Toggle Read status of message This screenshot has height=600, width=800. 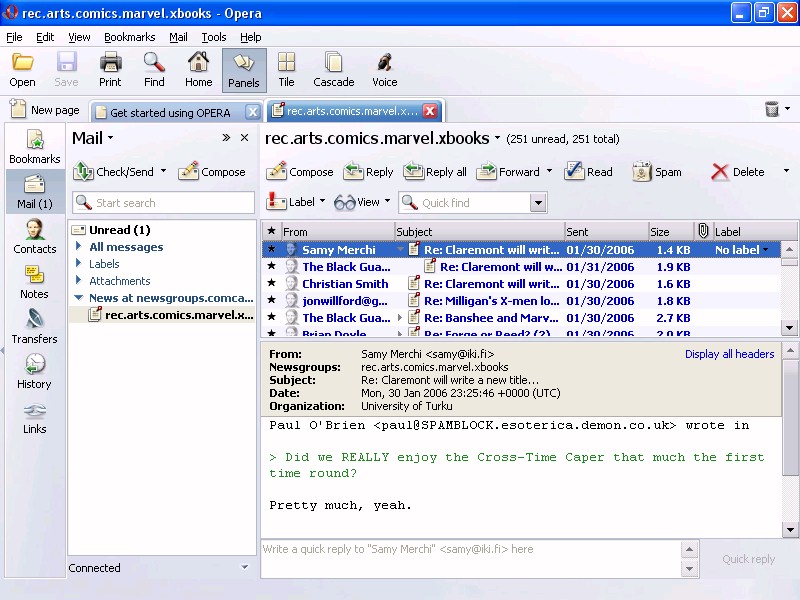click(x=588, y=172)
